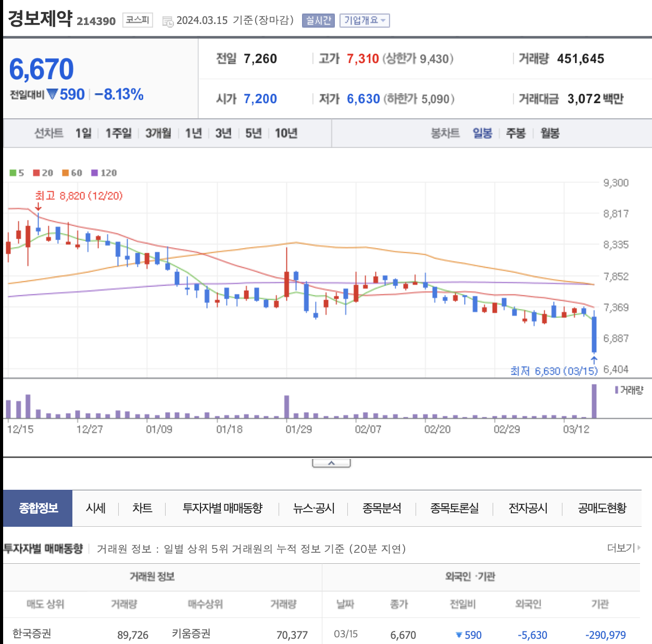
Task: Click the 최고 8,820 high price marker
Action: pos(79,196)
